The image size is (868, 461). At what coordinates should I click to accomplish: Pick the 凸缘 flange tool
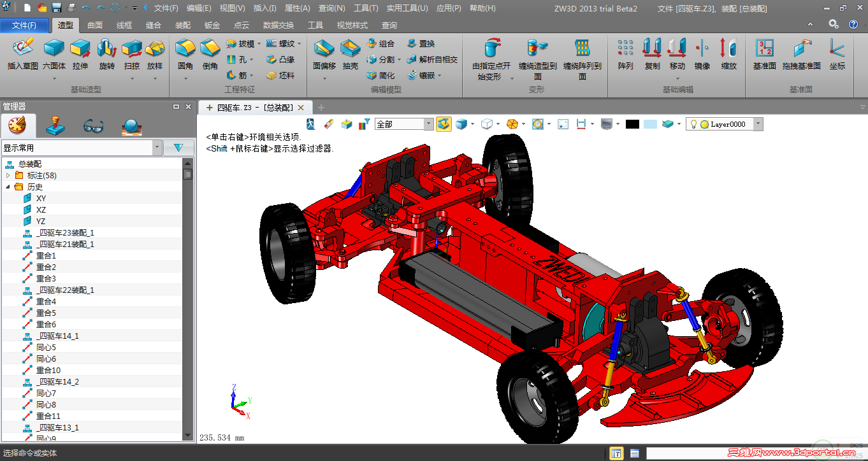tap(280, 59)
